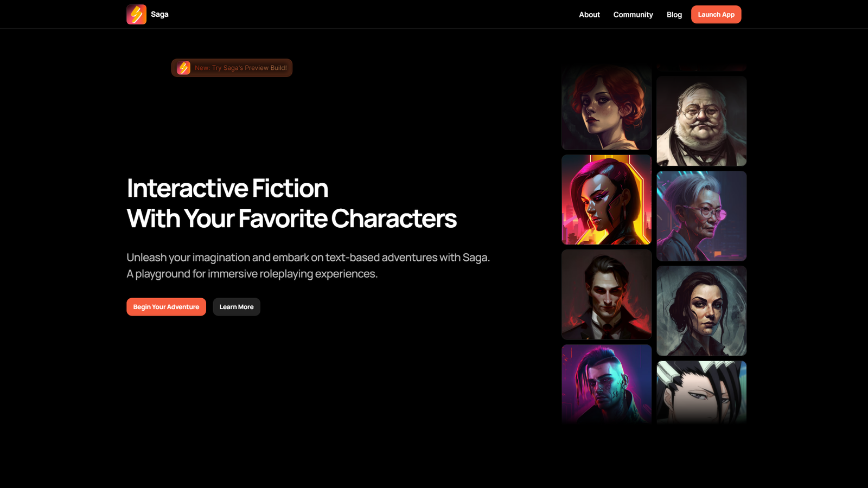Click the Saga lightning logo icon
This screenshot has width=868, height=488.
[x=136, y=15]
